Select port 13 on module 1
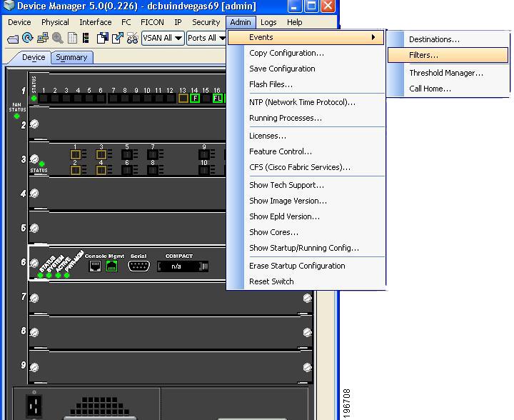The width and height of the screenshot is (514, 420). tap(183, 99)
